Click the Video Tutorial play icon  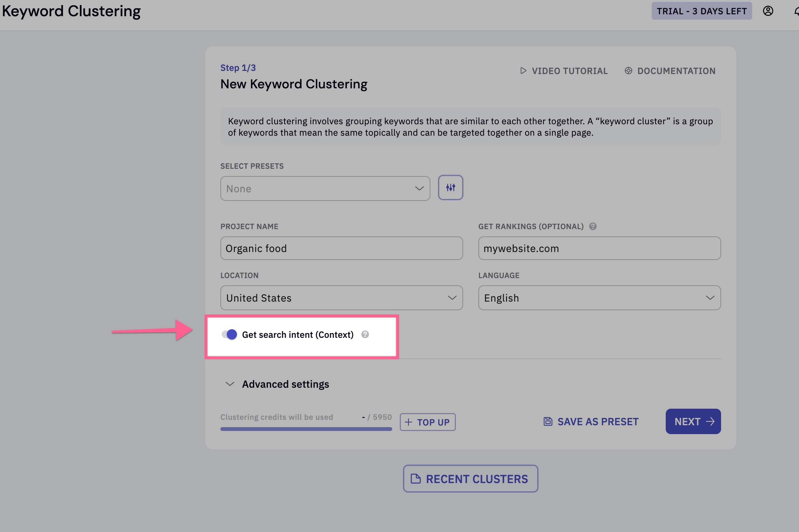click(523, 71)
